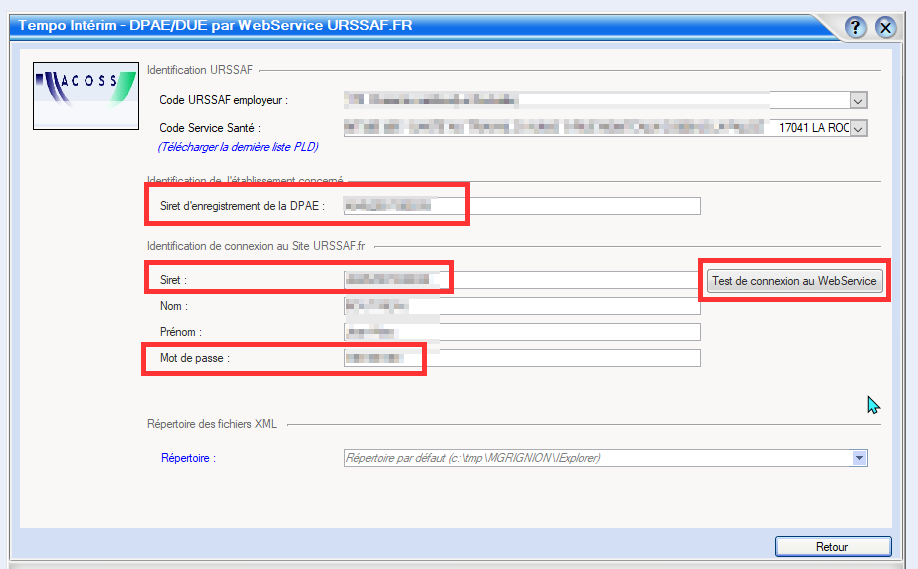Click the Prénom input field

(522, 332)
